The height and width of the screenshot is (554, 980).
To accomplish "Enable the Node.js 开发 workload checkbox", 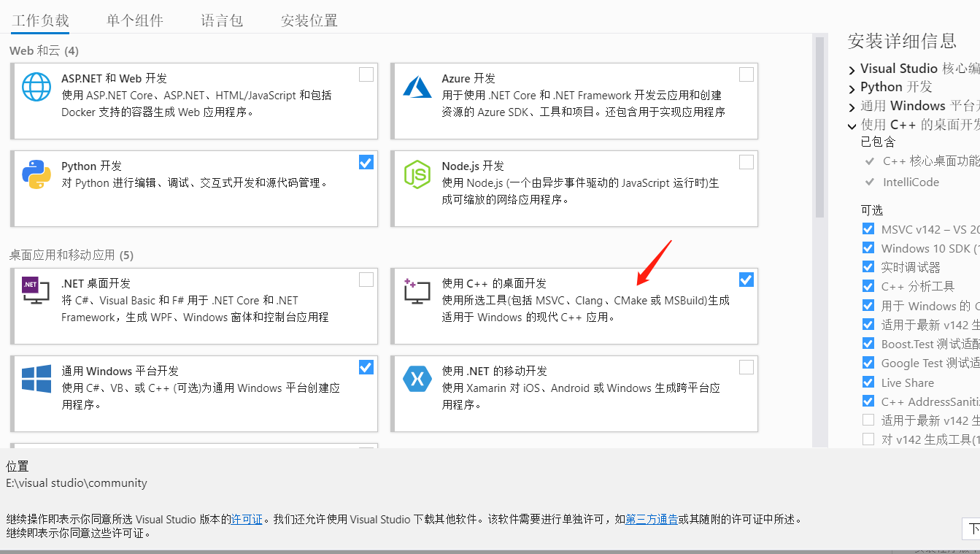I will pos(746,162).
